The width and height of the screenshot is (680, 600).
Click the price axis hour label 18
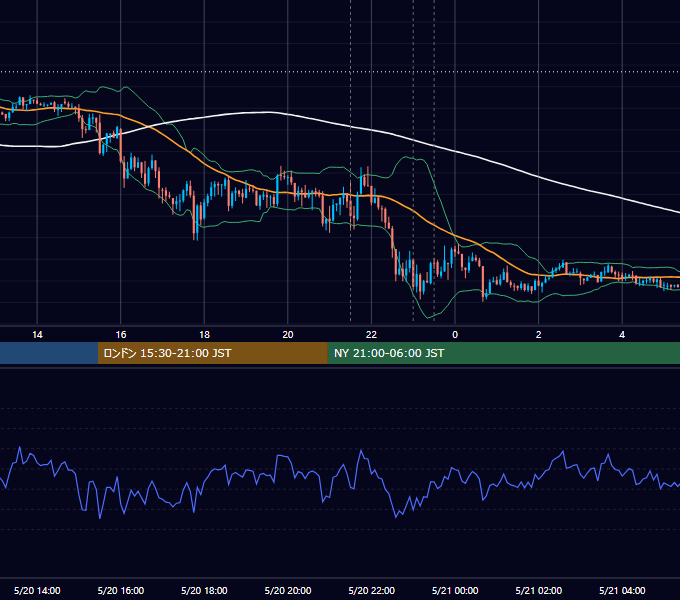coord(204,335)
